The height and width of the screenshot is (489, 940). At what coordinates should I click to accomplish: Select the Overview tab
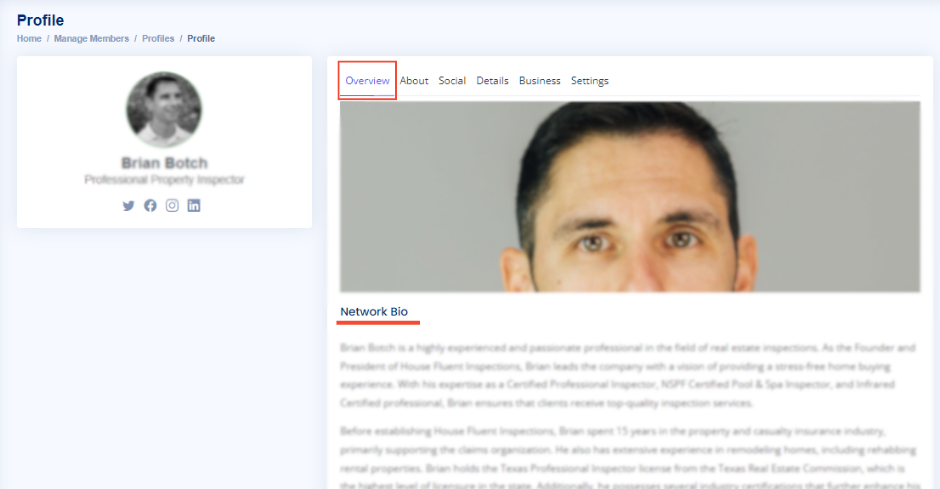(x=367, y=81)
